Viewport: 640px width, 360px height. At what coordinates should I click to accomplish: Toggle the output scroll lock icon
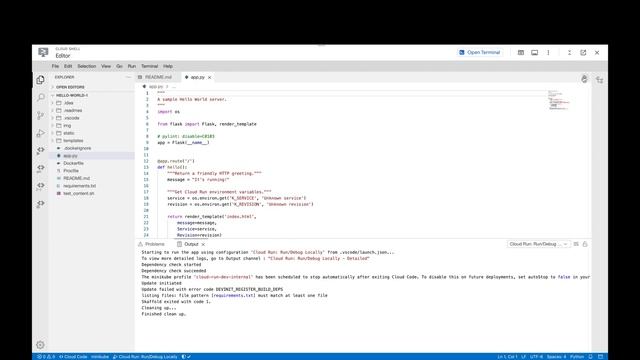(585, 244)
